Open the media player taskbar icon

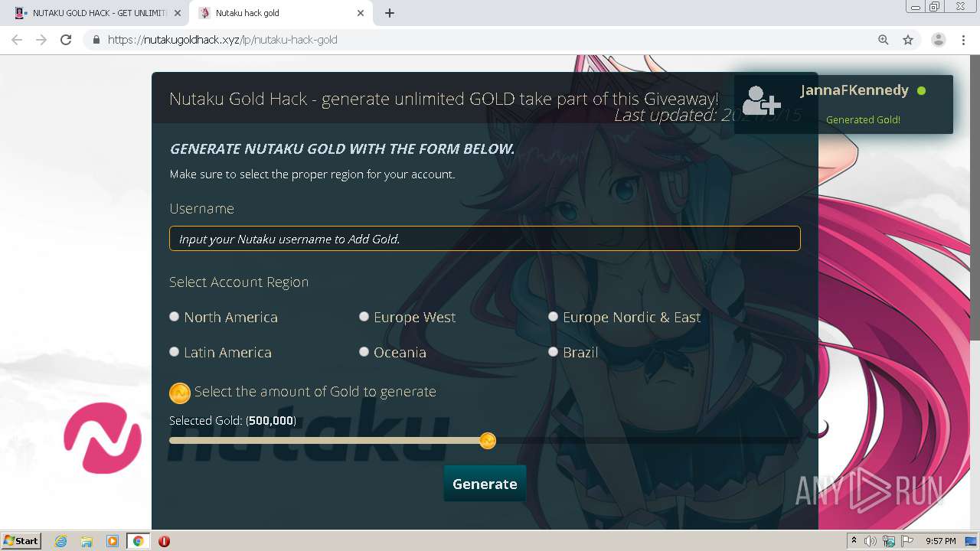(x=113, y=541)
